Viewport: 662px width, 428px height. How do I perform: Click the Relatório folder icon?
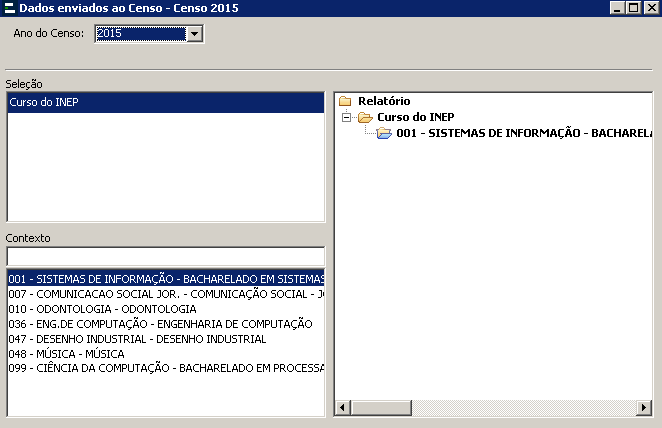coord(345,101)
